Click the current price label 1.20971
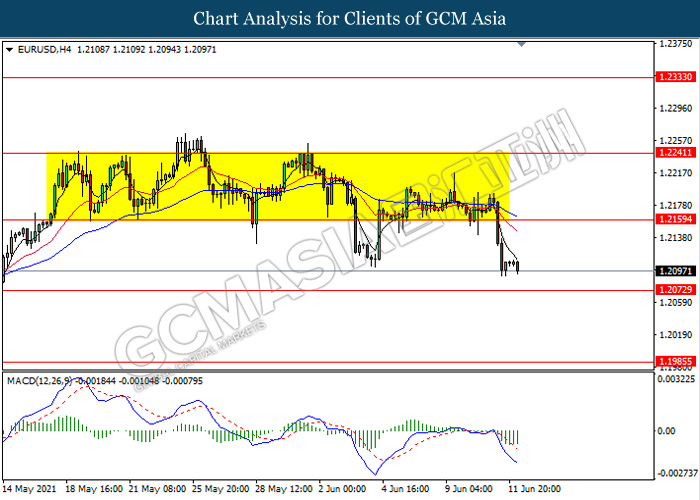Viewport: 700px width, 500px height. coord(675,271)
